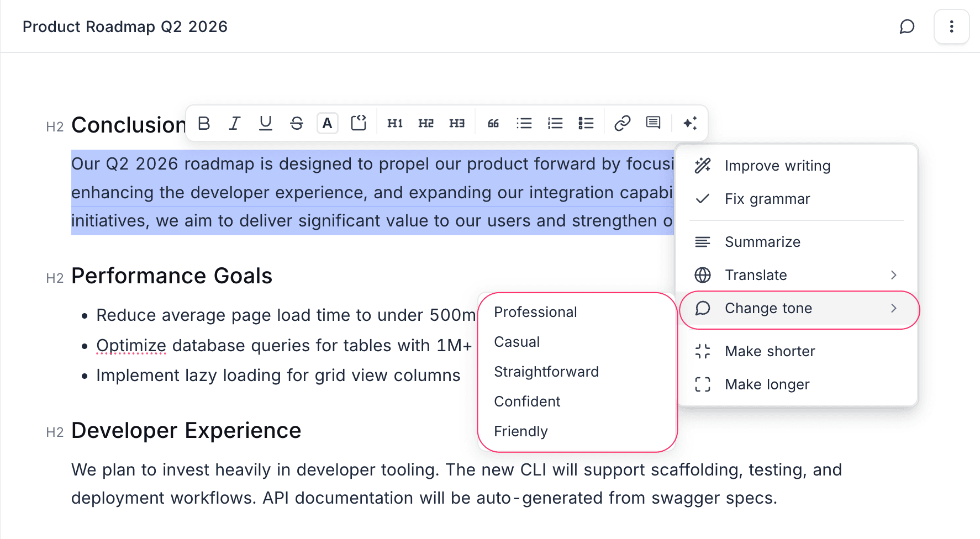Select Summarize in the AI menu
The height and width of the screenshot is (539, 980).
pos(762,242)
